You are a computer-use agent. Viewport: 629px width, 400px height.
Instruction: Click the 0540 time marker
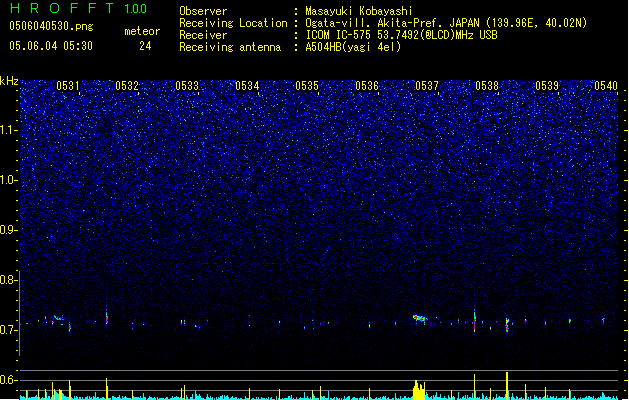pyautogui.click(x=606, y=86)
